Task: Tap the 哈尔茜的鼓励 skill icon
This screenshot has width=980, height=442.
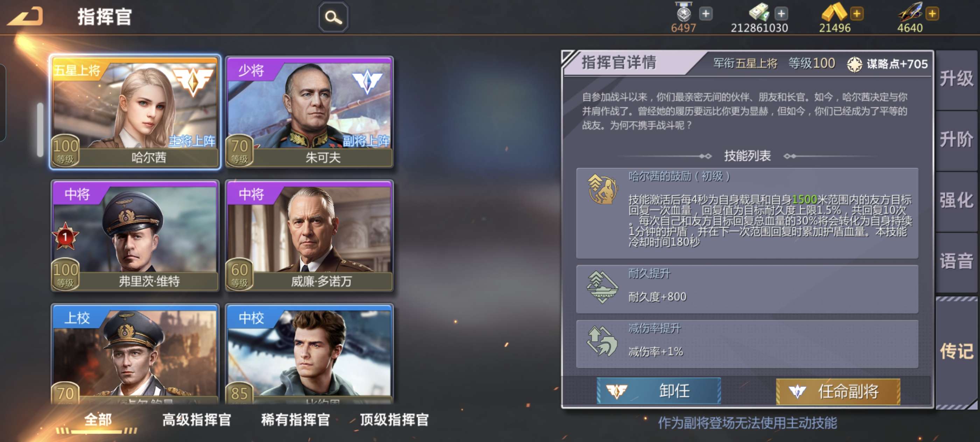Action: 602,189
